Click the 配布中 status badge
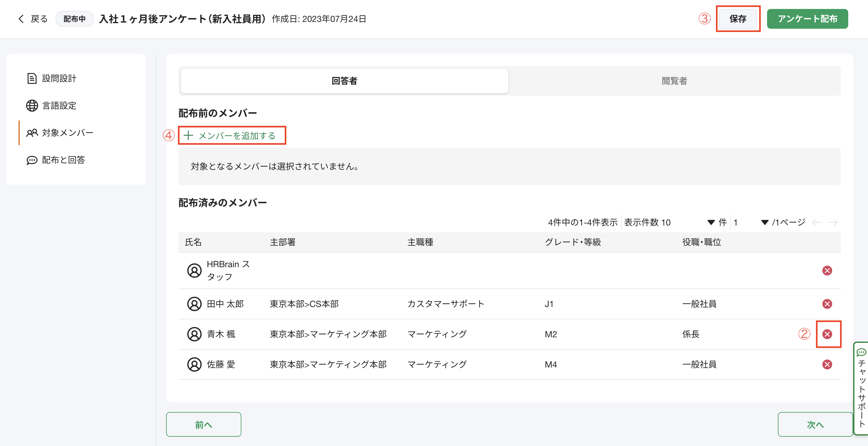This screenshot has height=446, width=868. (74, 19)
